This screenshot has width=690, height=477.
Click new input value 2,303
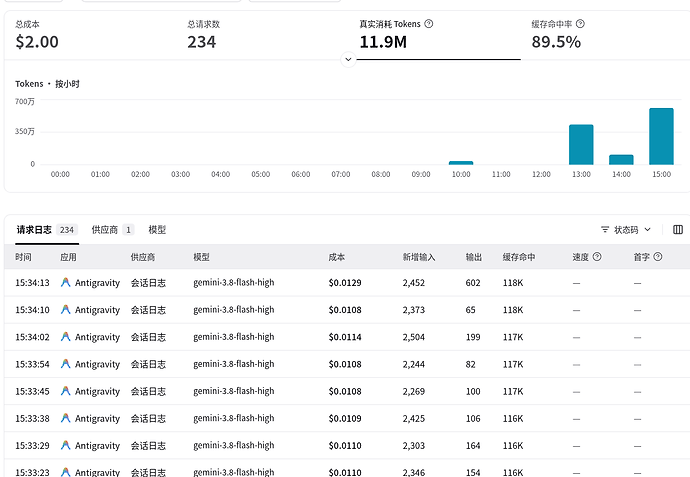tap(413, 445)
